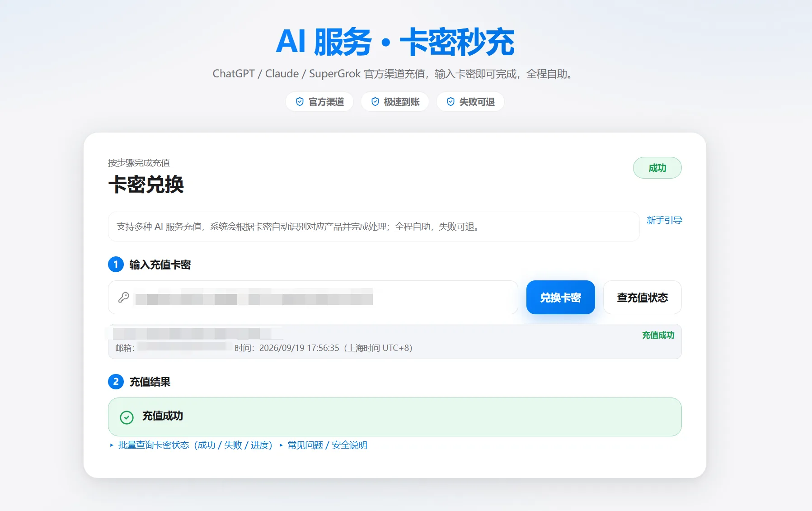Viewport: 812px width, 511px height.
Task: Click the 按步骤完成充值 subtitle text
Action: 139,163
